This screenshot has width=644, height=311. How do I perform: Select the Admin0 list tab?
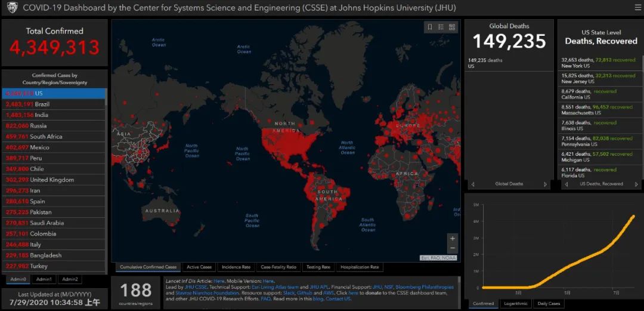point(18,279)
